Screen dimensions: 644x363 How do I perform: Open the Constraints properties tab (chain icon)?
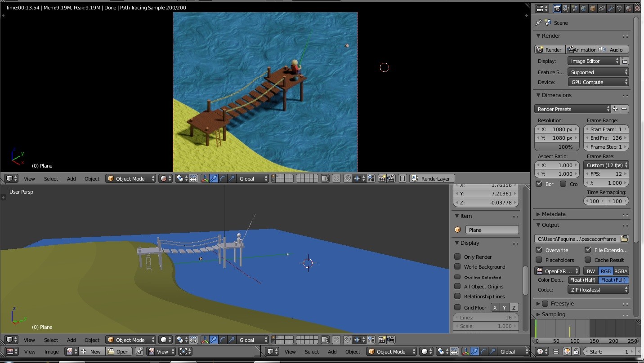(x=602, y=9)
